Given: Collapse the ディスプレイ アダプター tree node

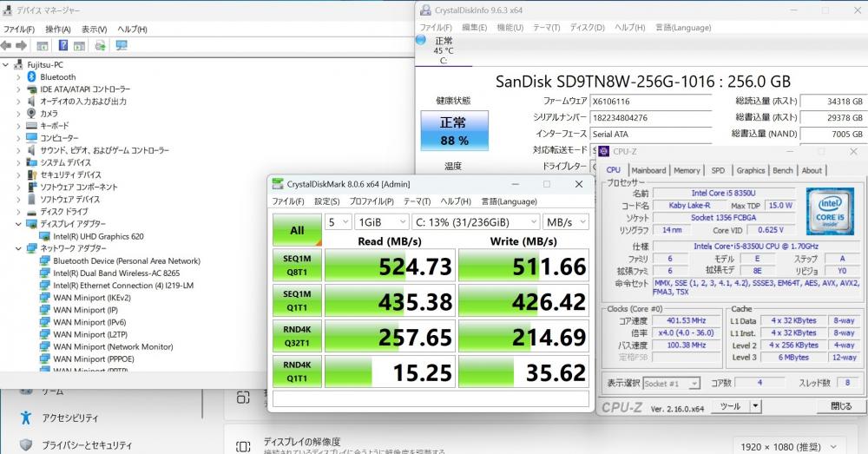Looking at the screenshot, I should point(18,223).
